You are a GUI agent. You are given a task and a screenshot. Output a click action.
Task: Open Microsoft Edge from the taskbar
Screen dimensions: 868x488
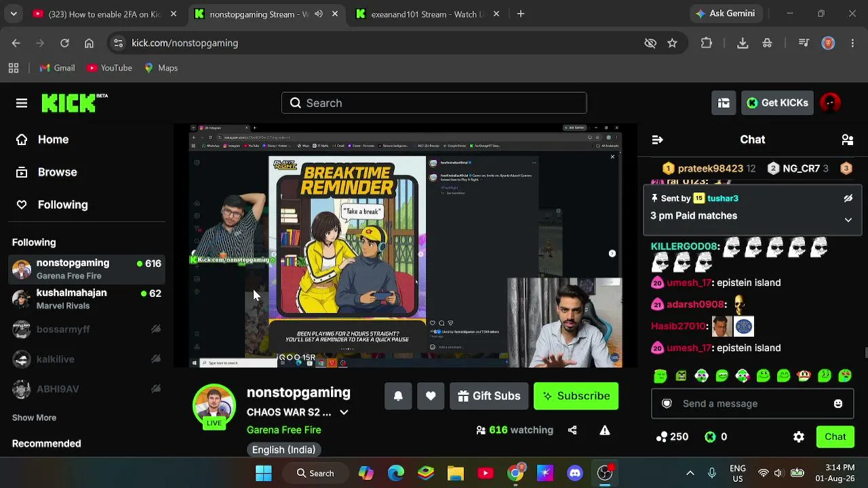pyautogui.click(x=396, y=473)
